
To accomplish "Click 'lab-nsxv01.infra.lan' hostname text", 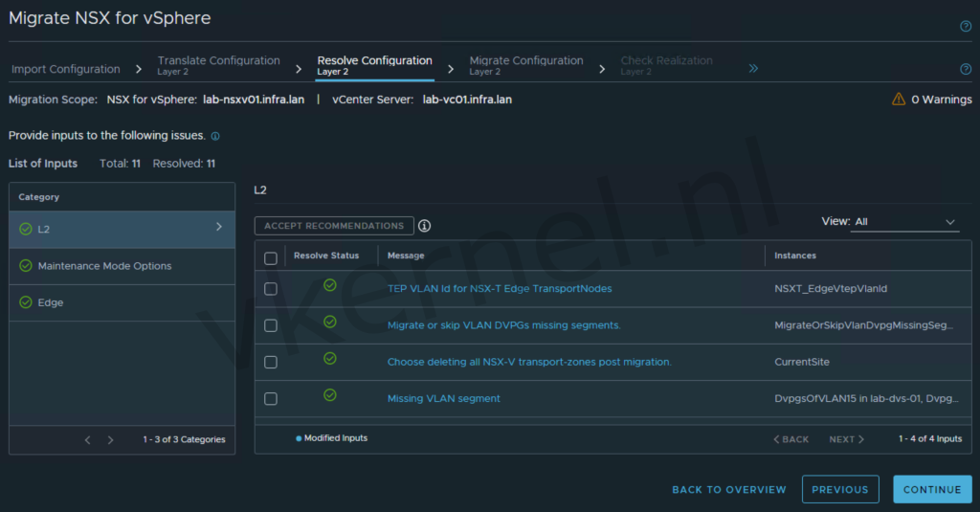I will click(x=254, y=100).
